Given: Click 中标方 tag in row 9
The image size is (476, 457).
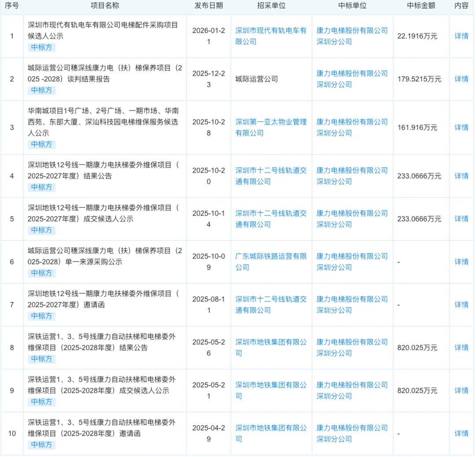Looking at the screenshot, I should point(41,402).
